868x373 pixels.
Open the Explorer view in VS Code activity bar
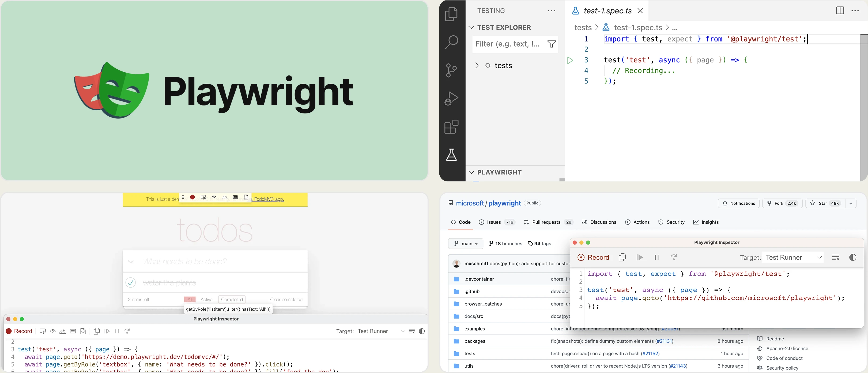451,14
